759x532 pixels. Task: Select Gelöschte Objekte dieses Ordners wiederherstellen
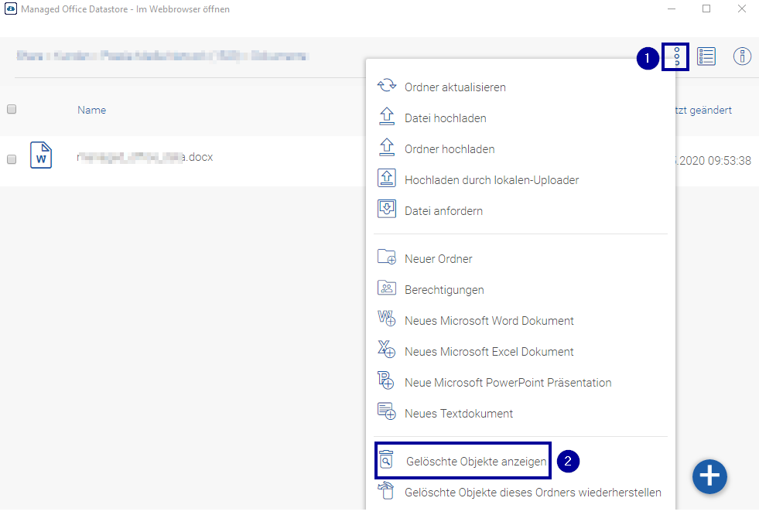pos(532,493)
